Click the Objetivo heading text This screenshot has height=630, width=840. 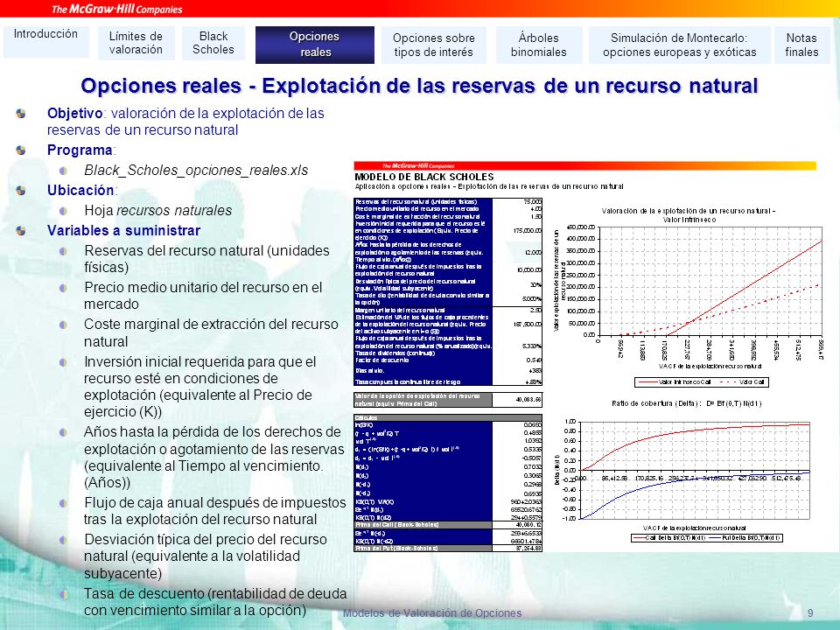(x=75, y=114)
